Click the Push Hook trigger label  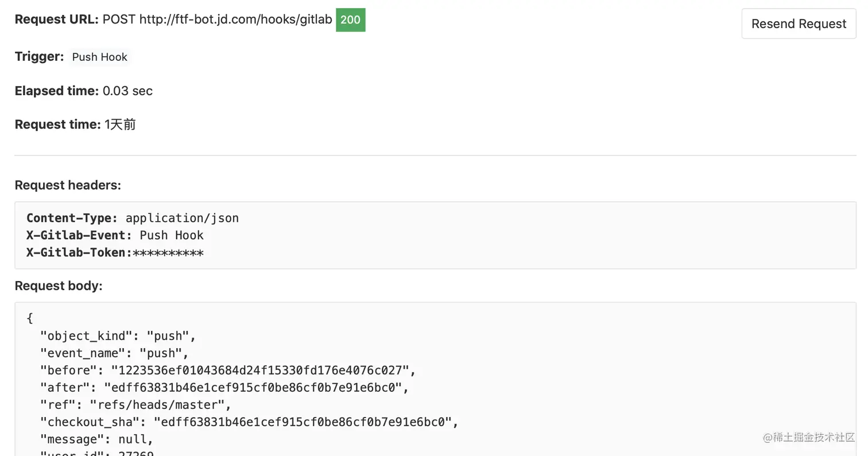pyautogui.click(x=99, y=57)
